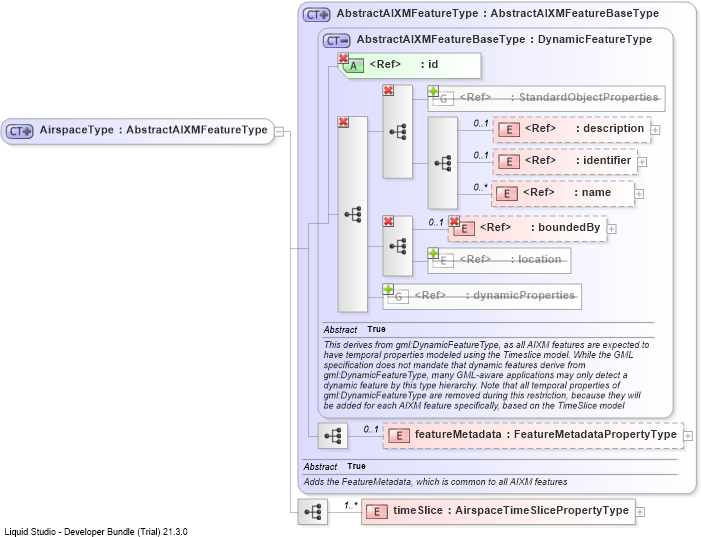701x537 pixels.
Task: Click the E icon of identifier element
Action: coord(509,161)
